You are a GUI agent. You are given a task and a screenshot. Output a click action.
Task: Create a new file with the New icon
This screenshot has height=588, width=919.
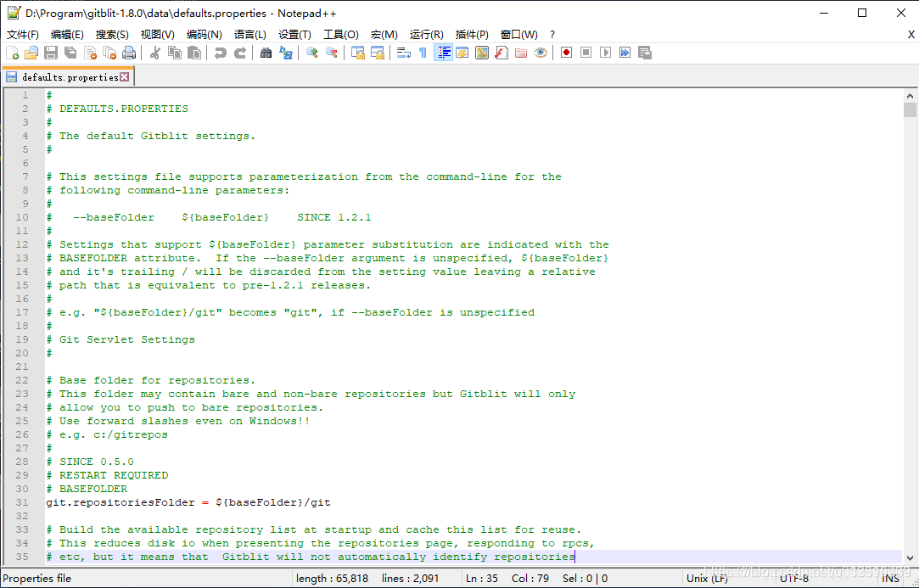click(x=12, y=53)
